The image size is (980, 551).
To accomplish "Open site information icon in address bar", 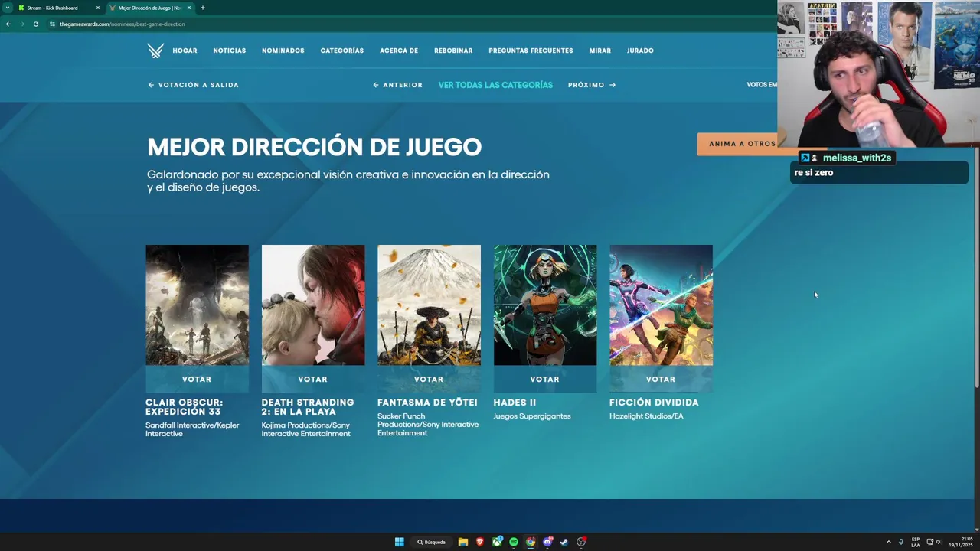I will [52, 24].
